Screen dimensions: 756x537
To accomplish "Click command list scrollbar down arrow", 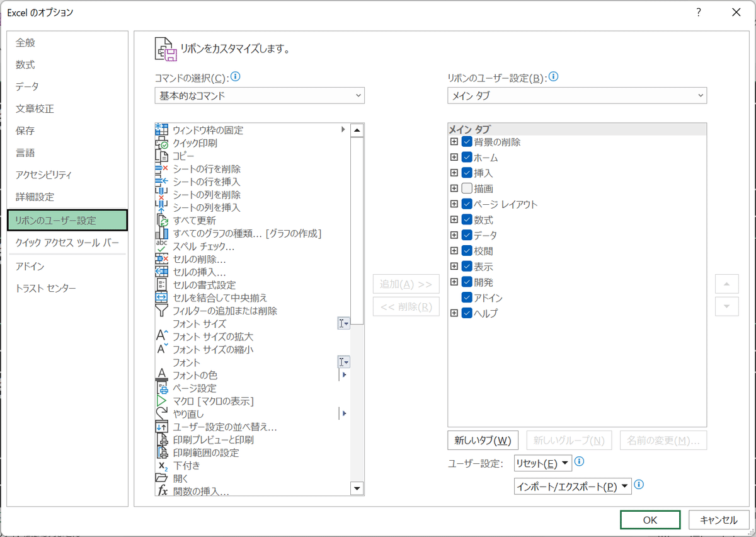I will tap(357, 488).
